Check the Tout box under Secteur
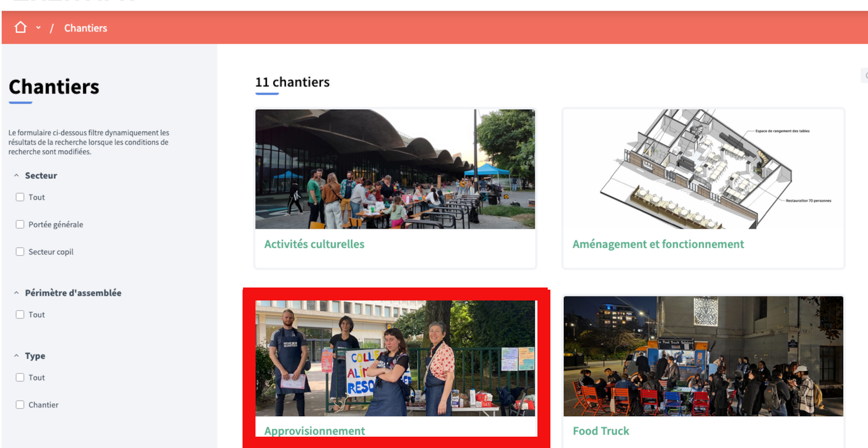The image size is (868, 448). point(20,197)
